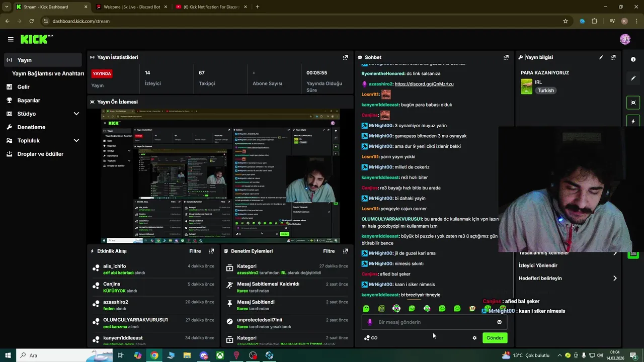
Task: Open the Hedefleri belirleyin arrow
Action: coord(615,278)
